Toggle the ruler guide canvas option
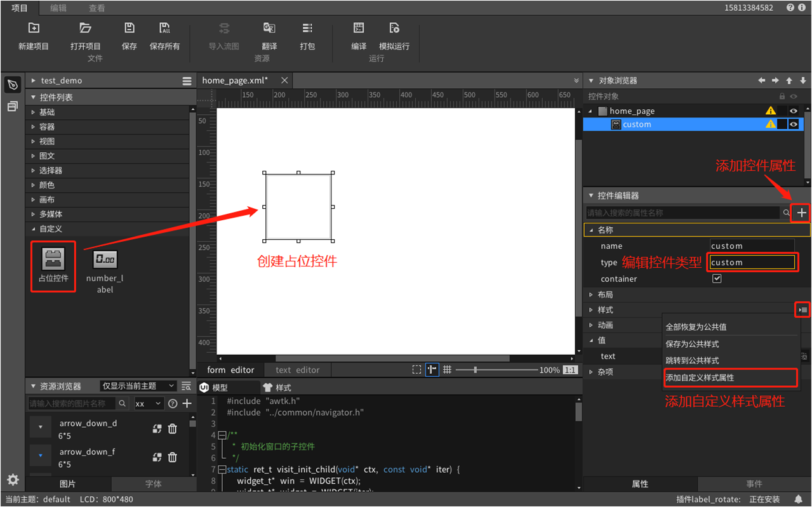The image size is (812, 507). (x=432, y=370)
